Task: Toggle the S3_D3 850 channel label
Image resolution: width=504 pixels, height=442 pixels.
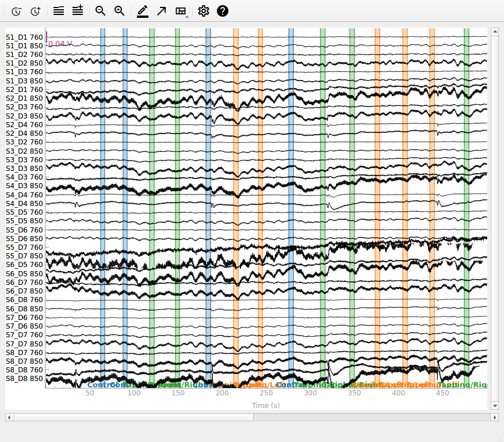Action: [24, 169]
